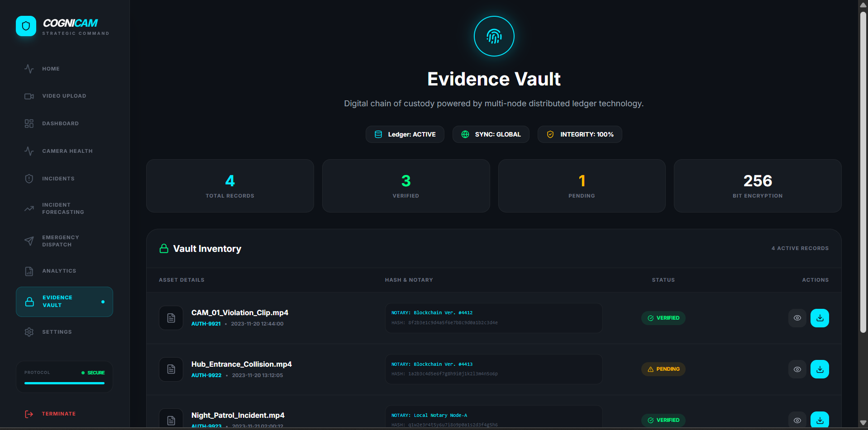Image resolution: width=868 pixels, height=430 pixels.
Task: Click the fingerprint emblem above Evidence Vault
Action: [x=494, y=36]
